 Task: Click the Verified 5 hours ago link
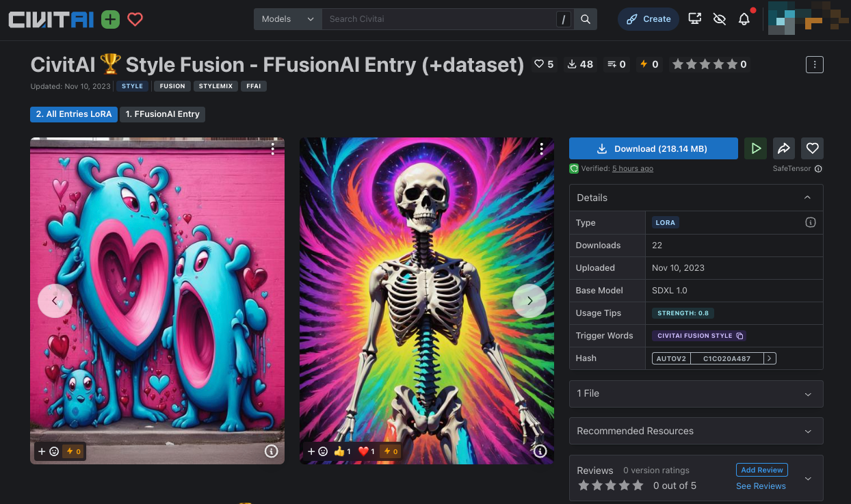coord(633,169)
